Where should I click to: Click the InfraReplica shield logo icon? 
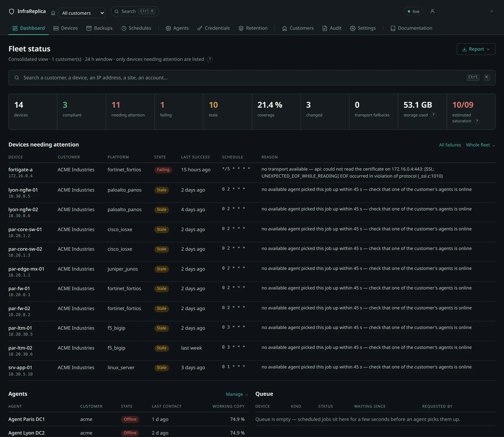(12, 12)
